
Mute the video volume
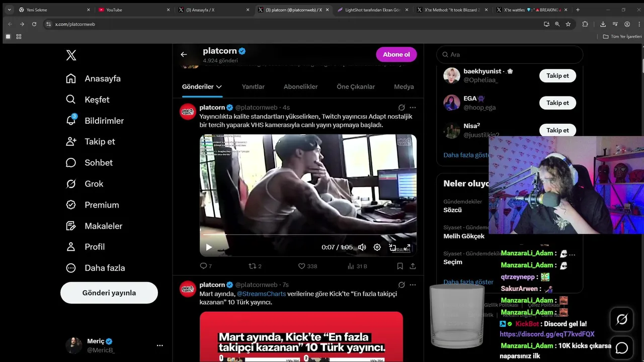tap(362, 247)
